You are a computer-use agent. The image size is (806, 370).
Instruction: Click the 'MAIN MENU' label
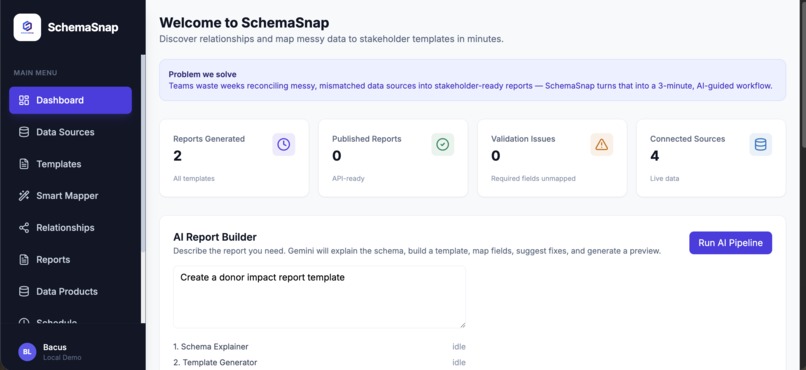pos(35,73)
